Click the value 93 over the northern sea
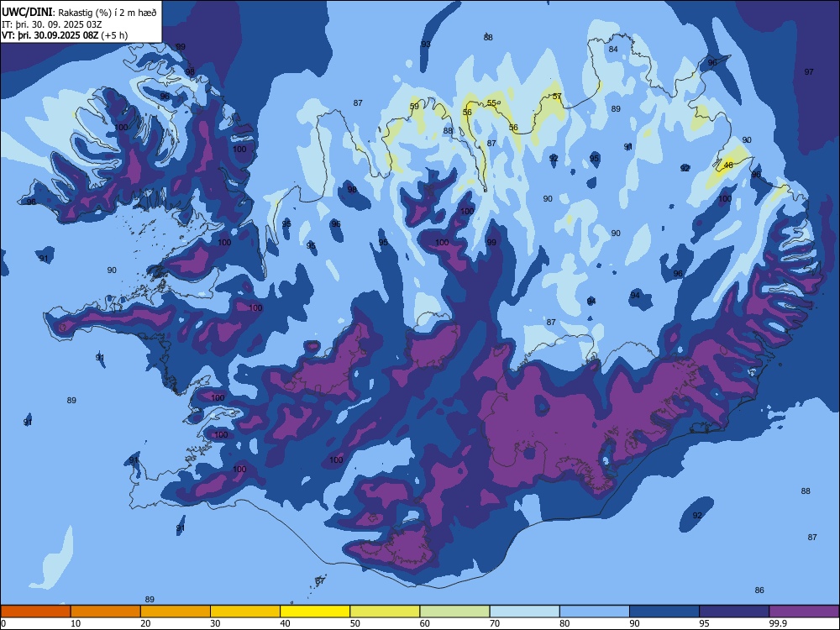The width and height of the screenshot is (840, 630). [426, 45]
